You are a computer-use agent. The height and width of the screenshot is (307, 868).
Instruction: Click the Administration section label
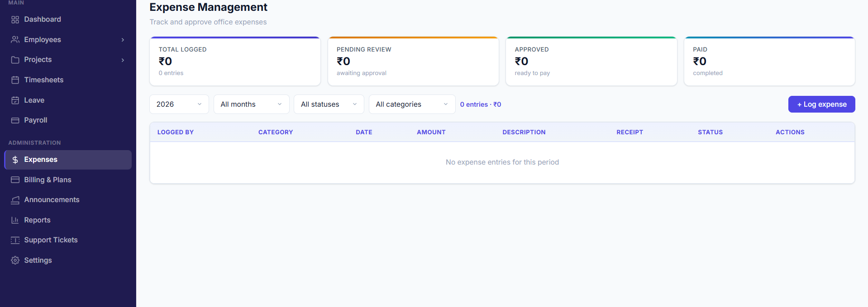pyautogui.click(x=34, y=143)
